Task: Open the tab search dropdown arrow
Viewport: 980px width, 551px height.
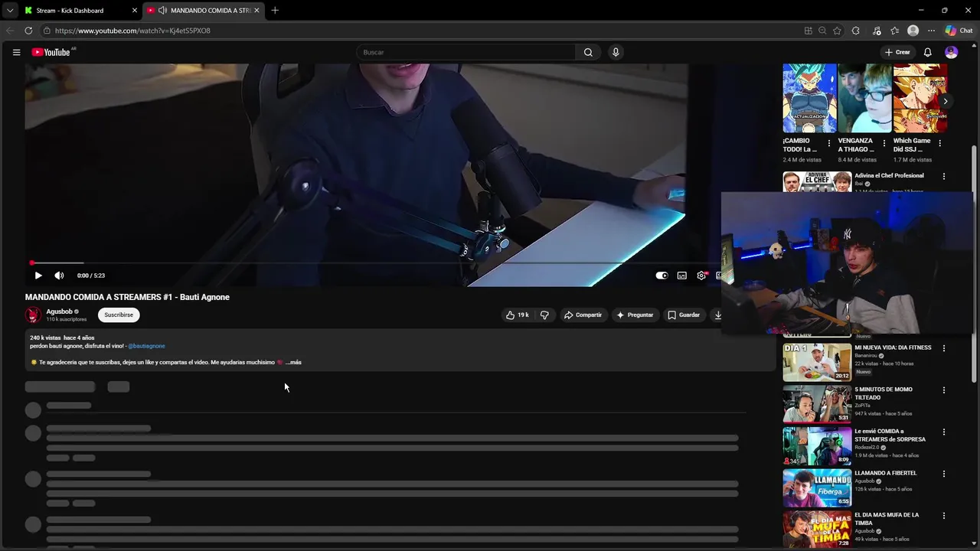Action: pos(9,10)
